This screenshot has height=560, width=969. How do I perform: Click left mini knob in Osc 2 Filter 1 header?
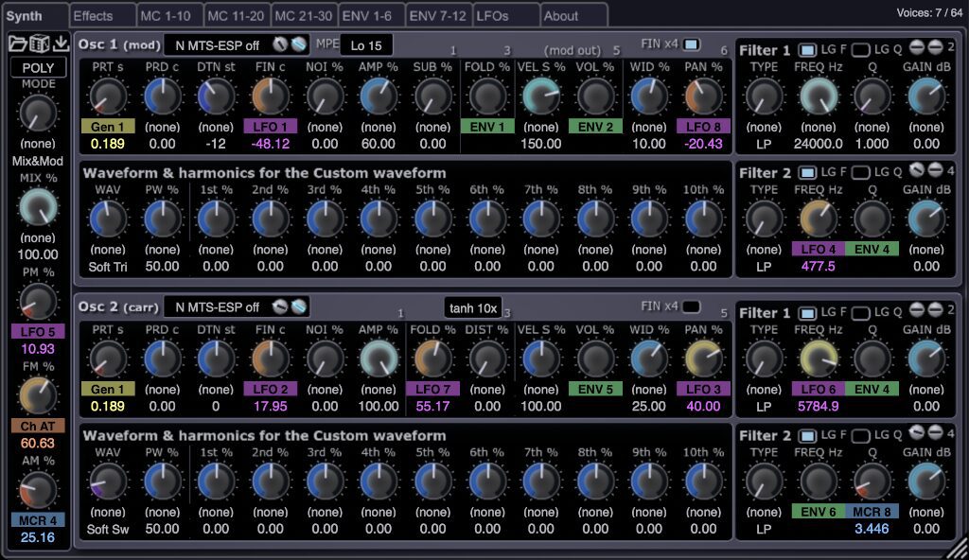[917, 309]
